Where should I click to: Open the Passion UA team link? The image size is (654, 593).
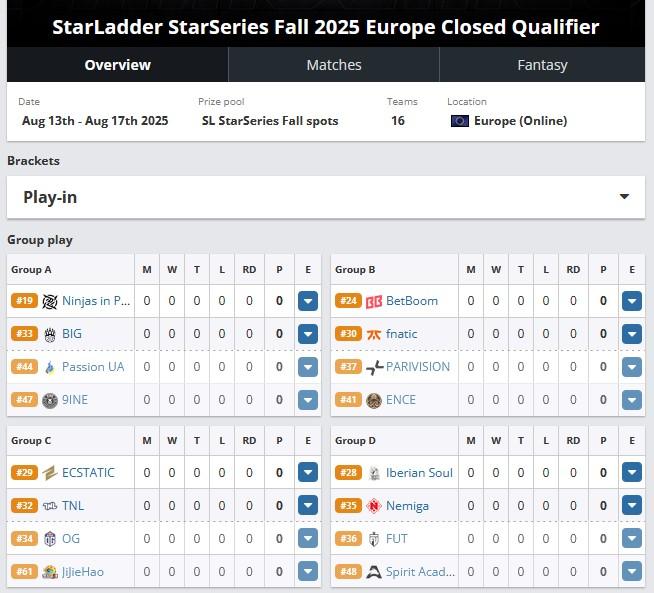pyautogui.click(x=93, y=367)
